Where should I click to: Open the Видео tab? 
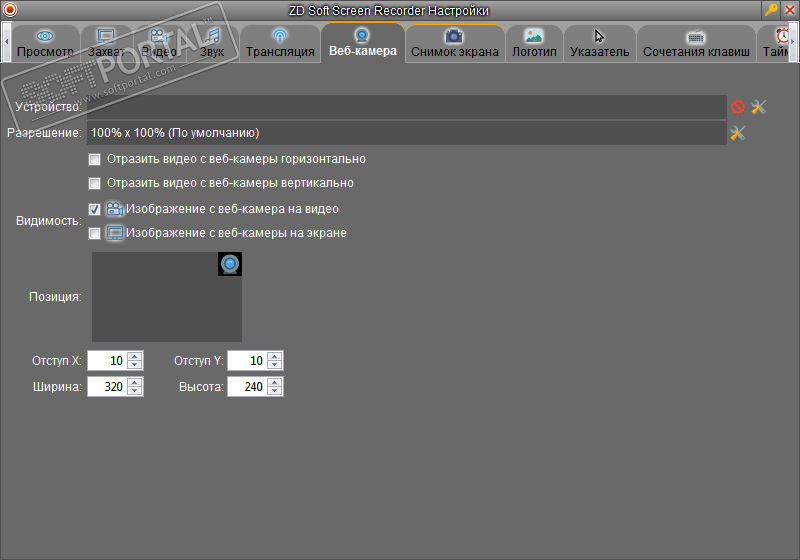pyautogui.click(x=159, y=43)
